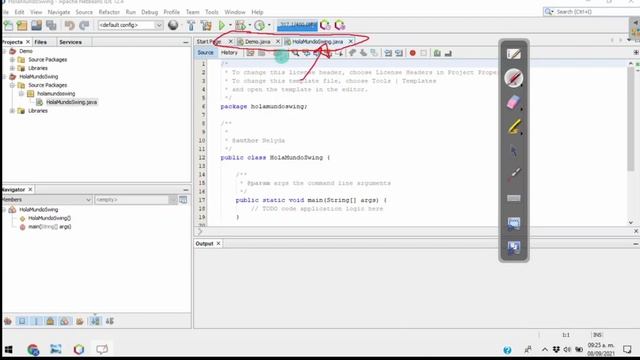Open the Edit menu
The image size is (640, 360).
tap(19, 12)
